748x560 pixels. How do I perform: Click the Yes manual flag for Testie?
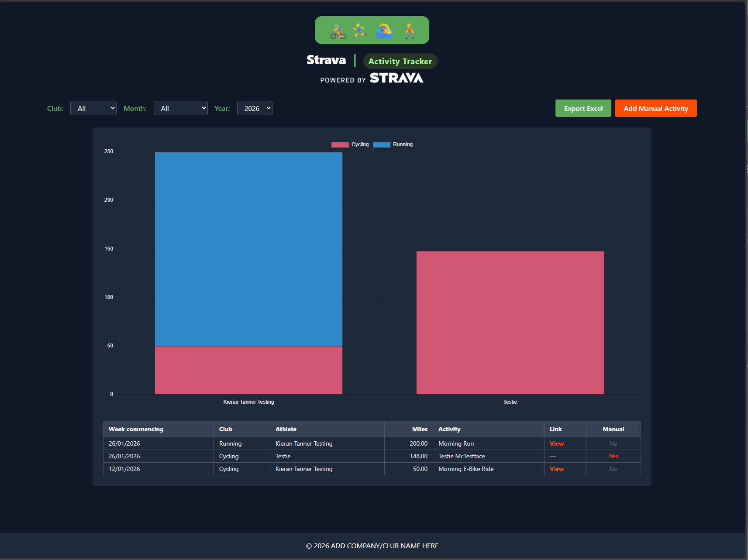[614, 456]
